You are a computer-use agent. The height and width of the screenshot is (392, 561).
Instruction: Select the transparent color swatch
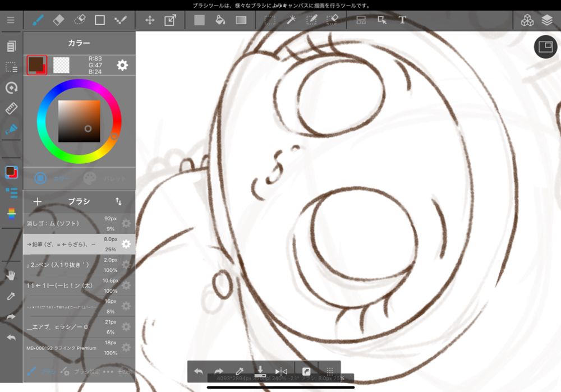(x=61, y=65)
